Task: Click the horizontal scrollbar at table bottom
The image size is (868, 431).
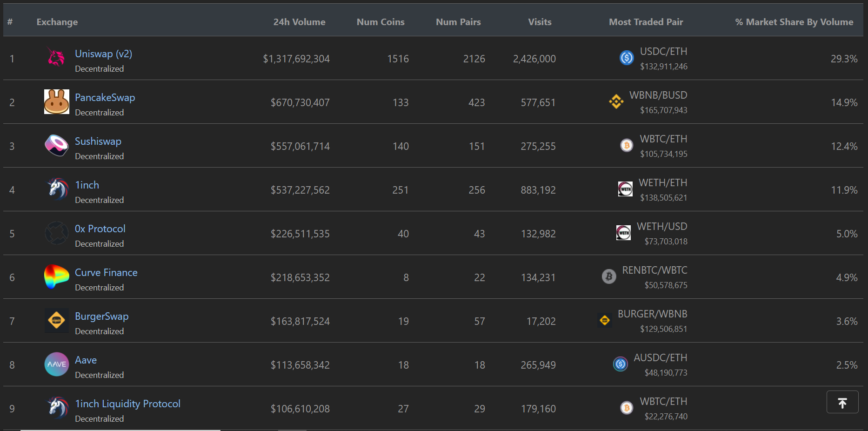Action: tap(120, 430)
